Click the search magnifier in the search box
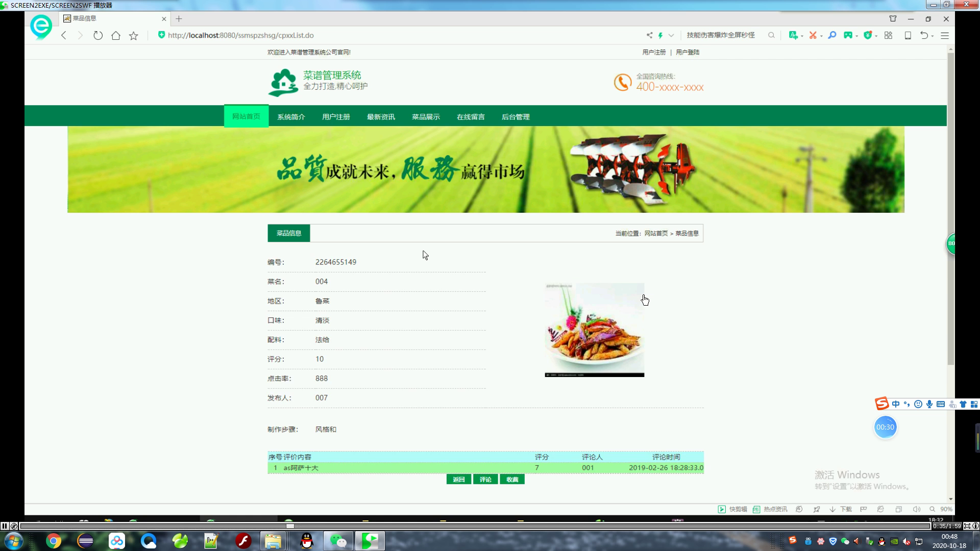 [771, 35]
